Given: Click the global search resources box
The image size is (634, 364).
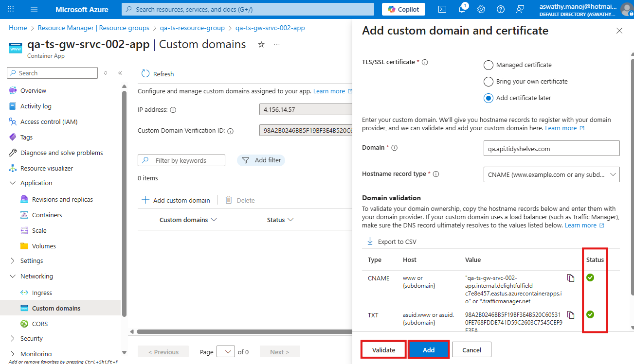Looking at the screenshot, I should pos(248,9).
